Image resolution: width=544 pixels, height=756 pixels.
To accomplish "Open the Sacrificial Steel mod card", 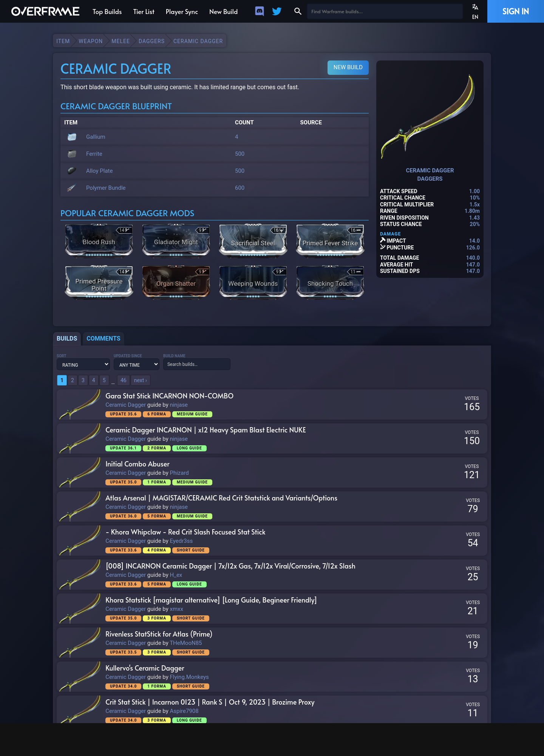I will [x=253, y=241].
